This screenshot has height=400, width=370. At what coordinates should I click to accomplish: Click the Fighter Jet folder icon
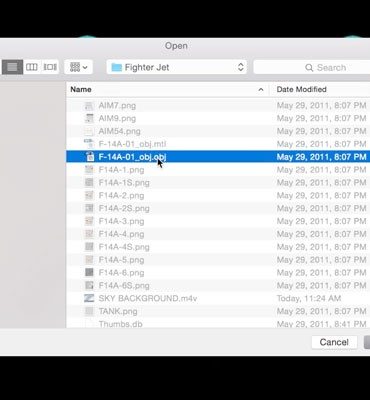tap(116, 67)
